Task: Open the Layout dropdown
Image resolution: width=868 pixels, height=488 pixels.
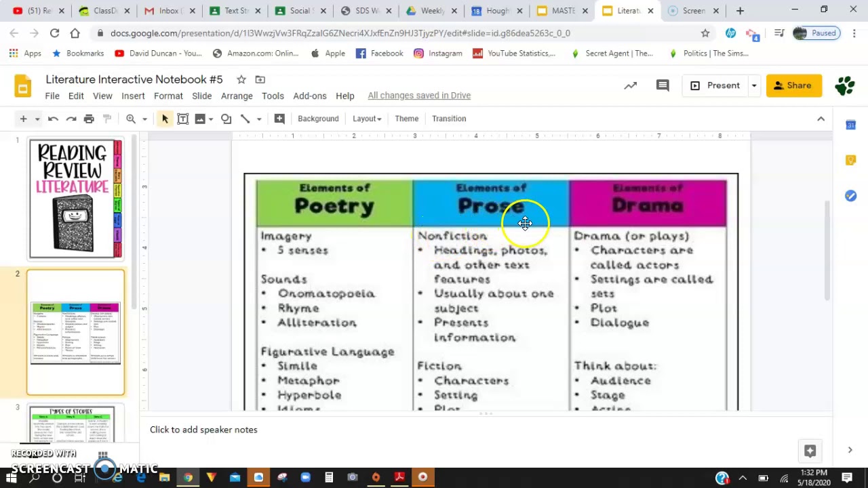Action: pos(367,119)
